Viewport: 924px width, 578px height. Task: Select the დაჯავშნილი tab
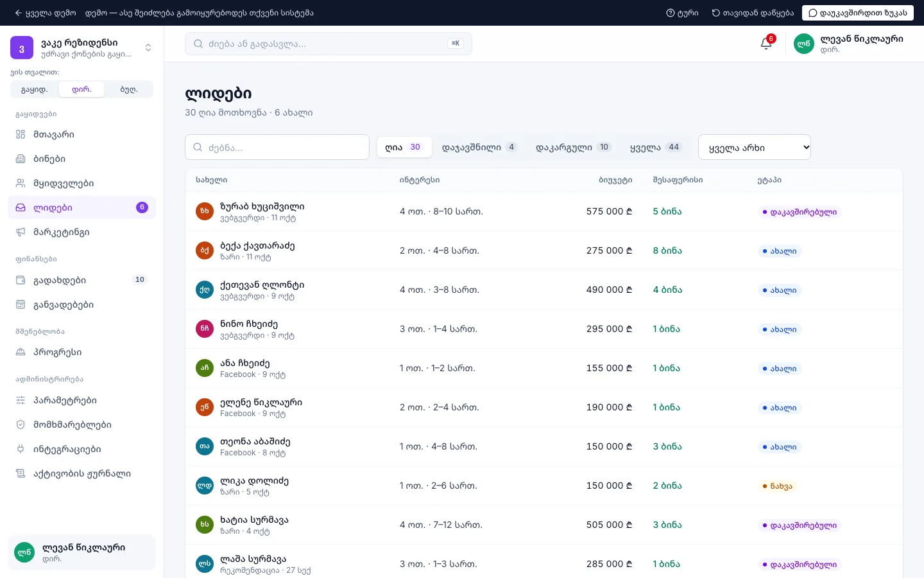tap(479, 147)
